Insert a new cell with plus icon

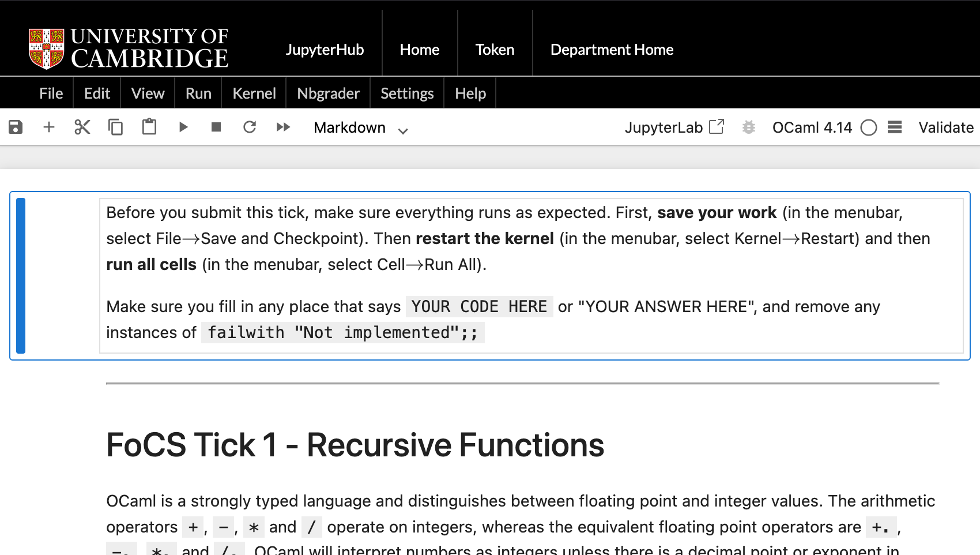click(49, 127)
